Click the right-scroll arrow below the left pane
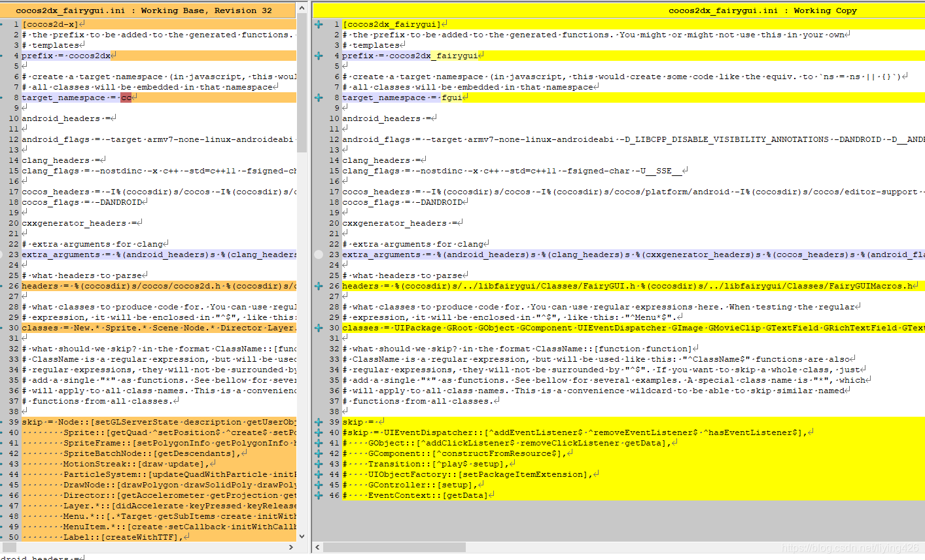Screen dimensions: 925x560 point(292,546)
